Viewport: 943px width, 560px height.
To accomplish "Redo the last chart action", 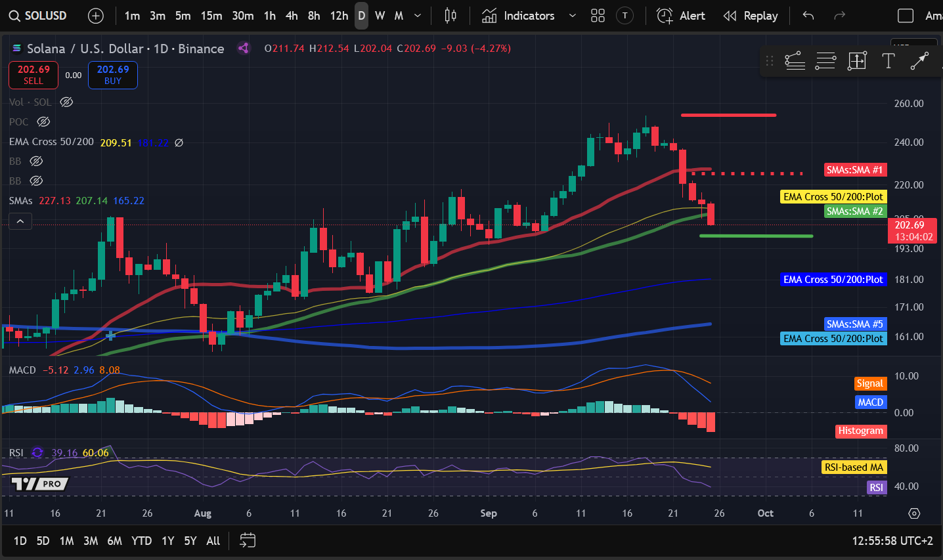I will [839, 16].
